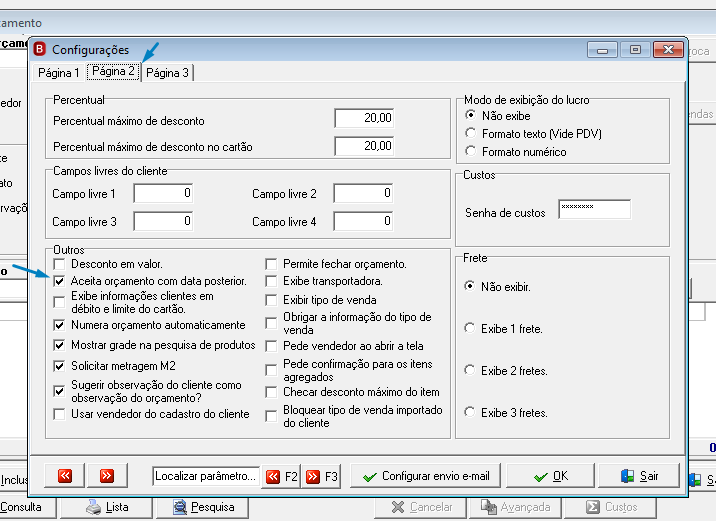
Task: Switch to Página 3 tab
Action: (167, 73)
